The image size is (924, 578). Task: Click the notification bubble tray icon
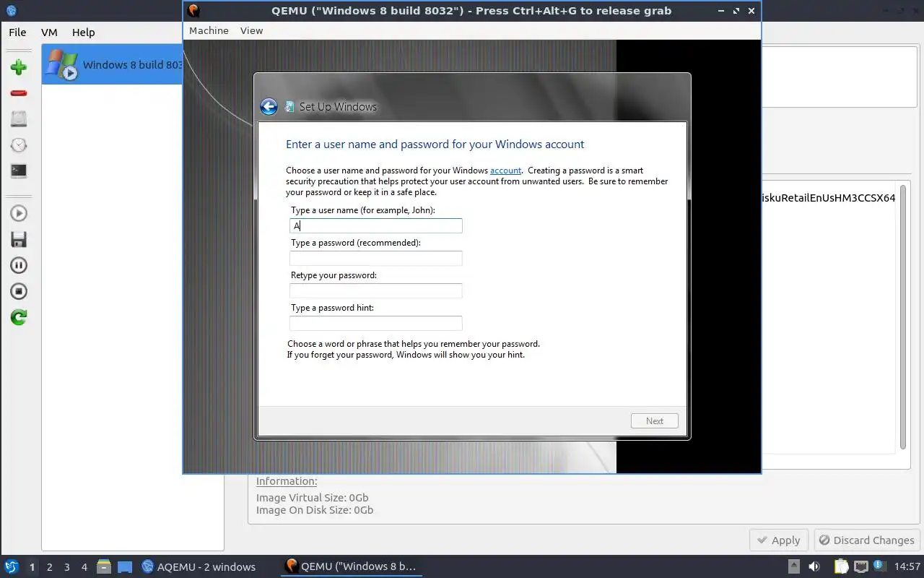(879, 566)
